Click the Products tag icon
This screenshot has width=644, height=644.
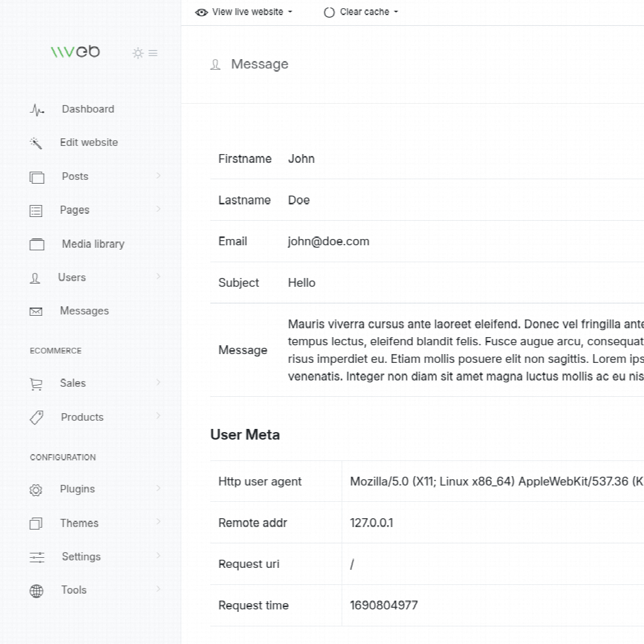[36, 418]
